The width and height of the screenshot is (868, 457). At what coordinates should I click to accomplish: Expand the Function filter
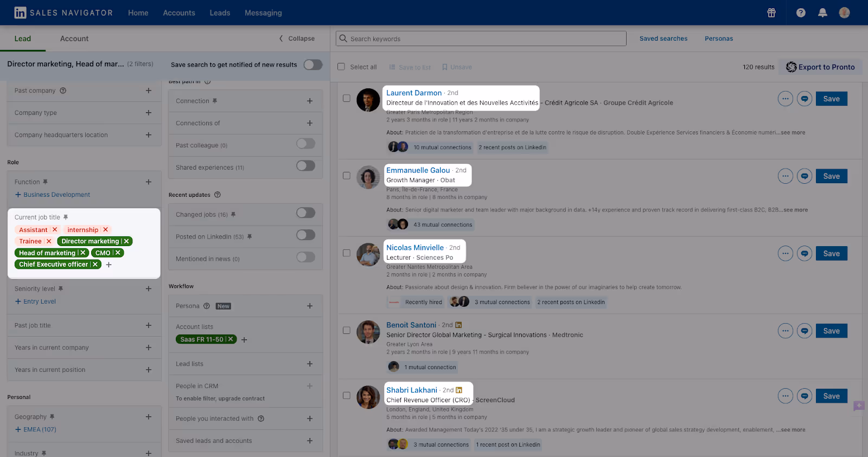tap(149, 182)
